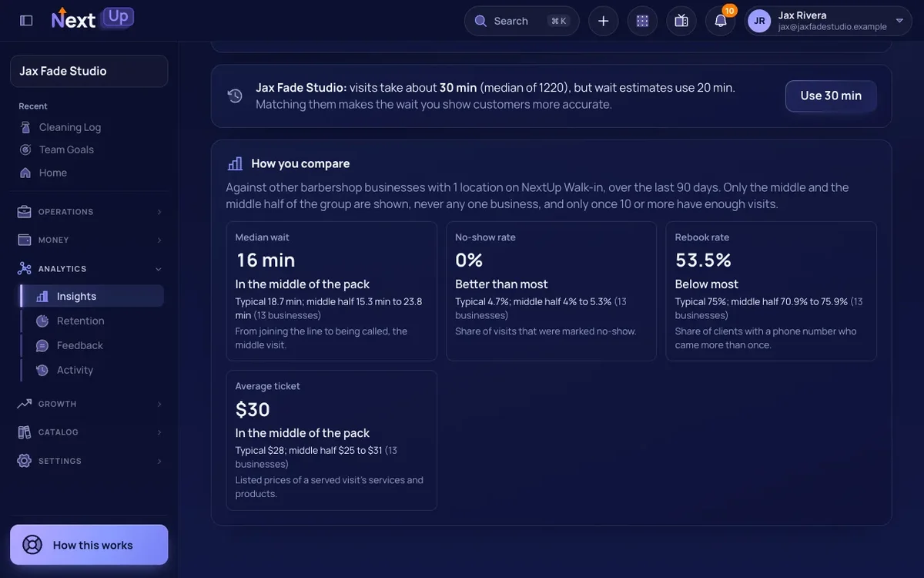The width and height of the screenshot is (924, 578).
Task: Select Retention in the Analytics menu
Action: coord(92,321)
